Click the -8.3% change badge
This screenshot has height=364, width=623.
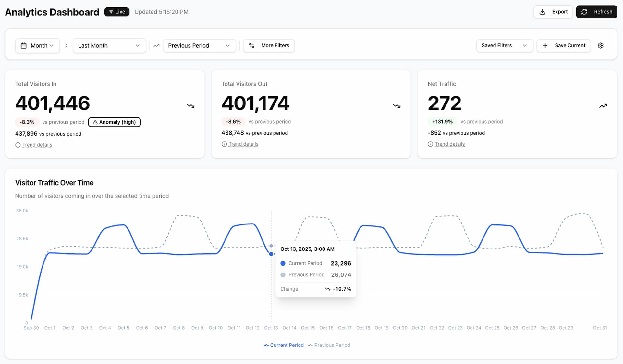click(27, 122)
